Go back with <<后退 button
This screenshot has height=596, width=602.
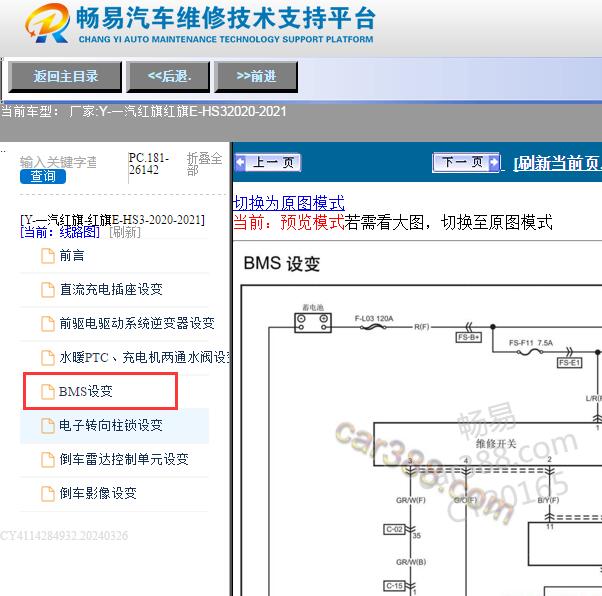pyautogui.click(x=168, y=76)
